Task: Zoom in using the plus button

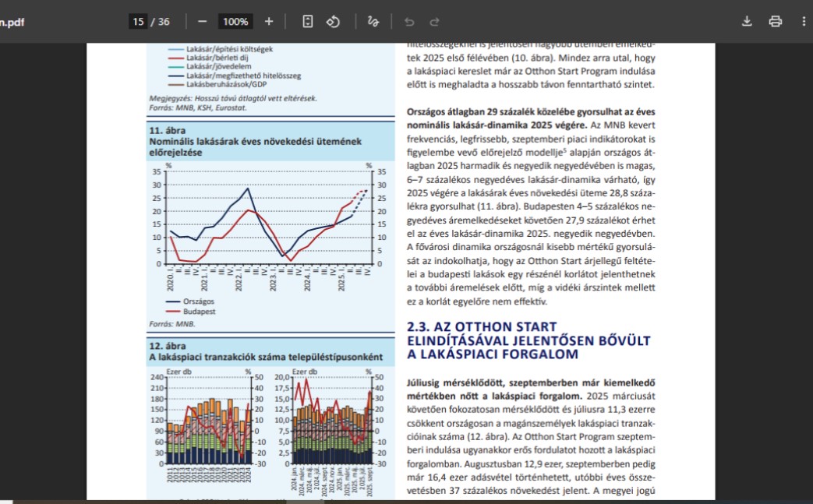Action: 269,21
